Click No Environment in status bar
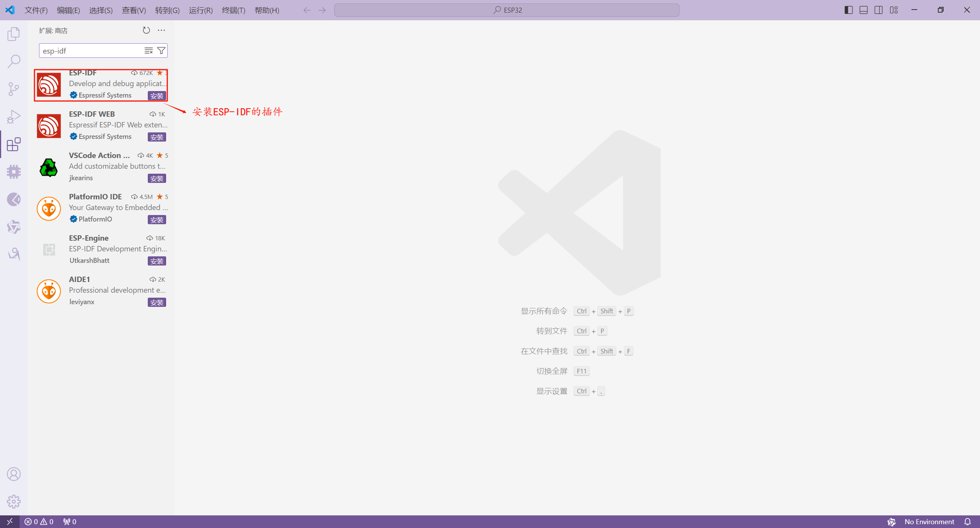The height and width of the screenshot is (528, 980). click(x=929, y=522)
